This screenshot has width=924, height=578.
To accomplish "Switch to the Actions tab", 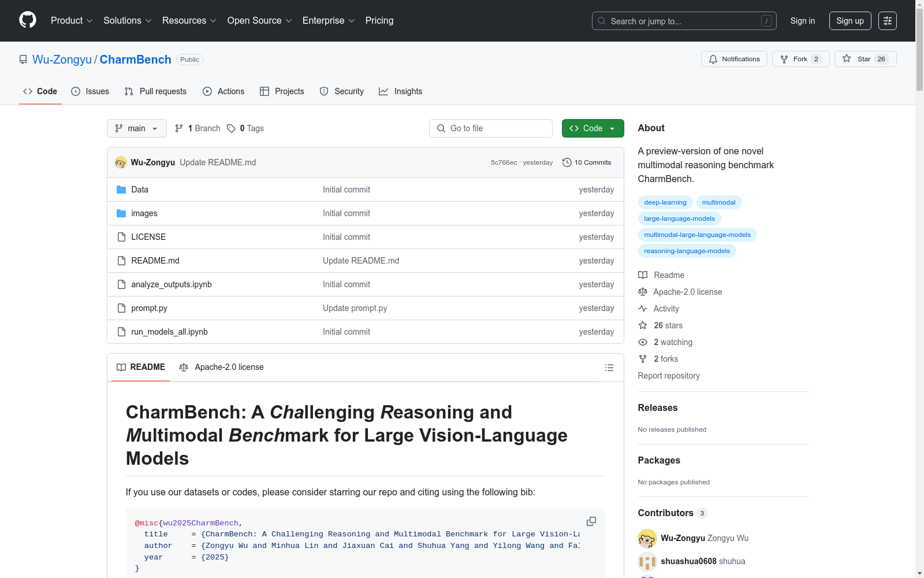I will [223, 91].
